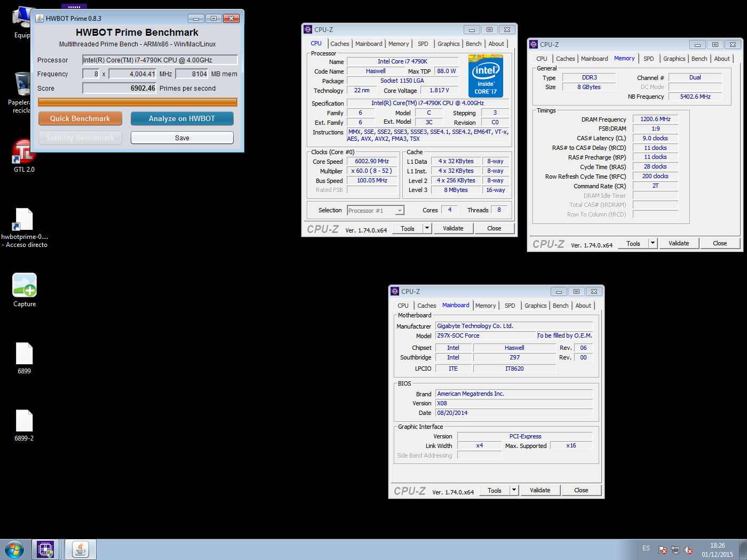
Task: Click Close button in CPU window
Action: (x=494, y=228)
